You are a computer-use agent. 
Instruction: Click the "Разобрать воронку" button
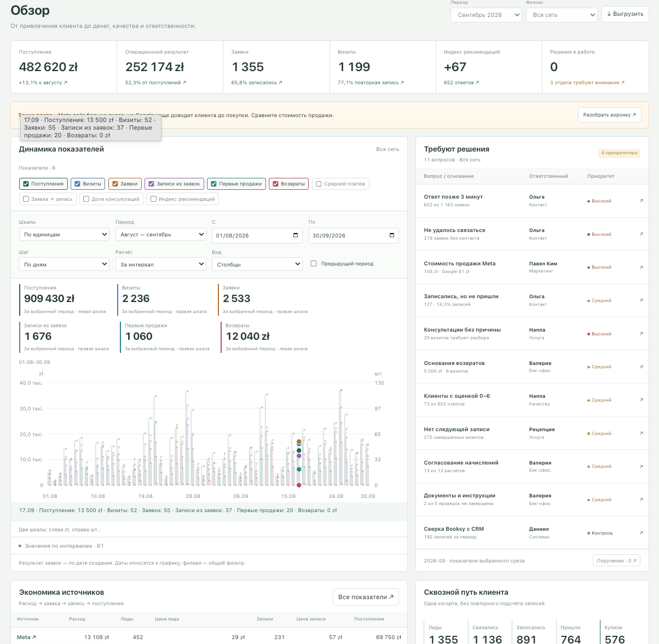coord(610,115)
